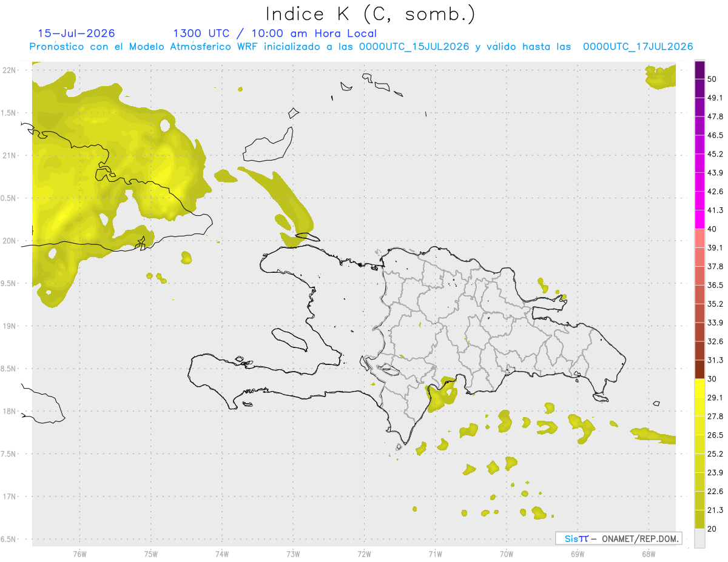Click magenta color bar segment between 40 and 41.3
The height and width of the screenshot is (562, 728).
pos(699,219)
